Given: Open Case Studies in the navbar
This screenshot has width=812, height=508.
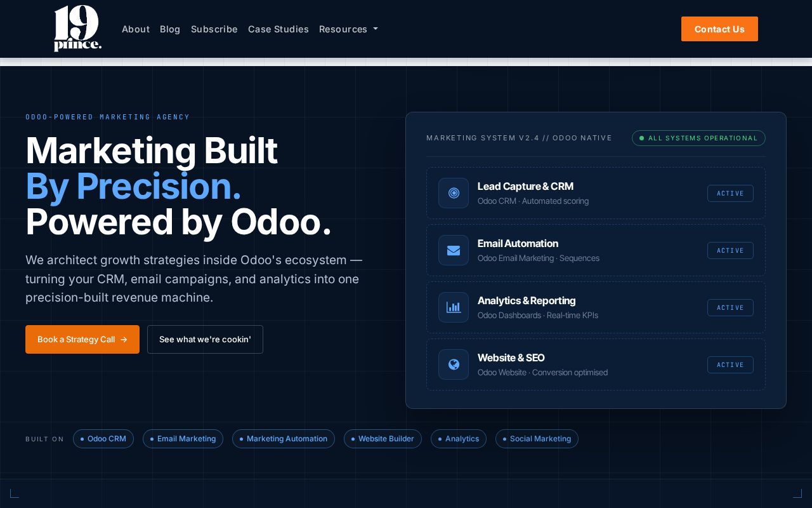Looking at the screenshot, I should pos(278,29).
